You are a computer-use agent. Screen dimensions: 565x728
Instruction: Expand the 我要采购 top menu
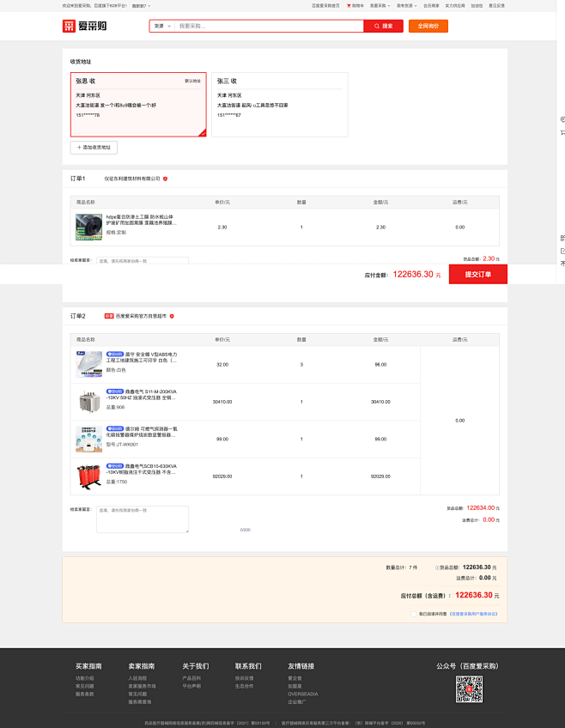click(x=380, y=5)
